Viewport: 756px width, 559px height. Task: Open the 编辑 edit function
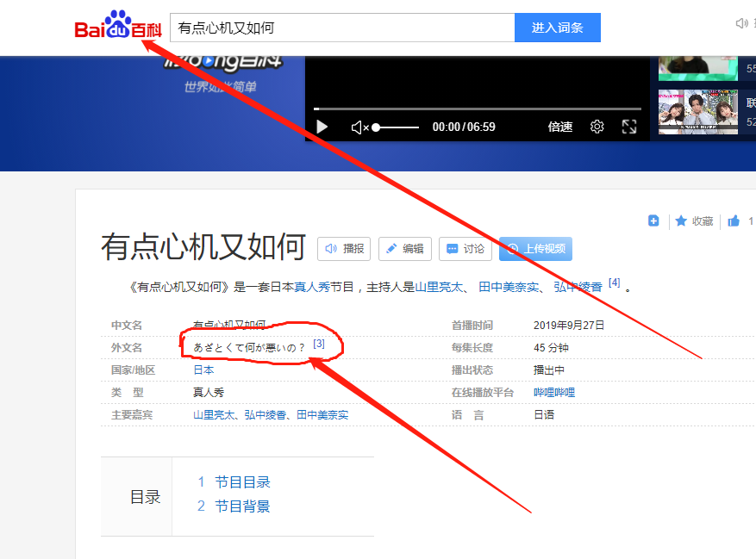[x=404, y=248]
